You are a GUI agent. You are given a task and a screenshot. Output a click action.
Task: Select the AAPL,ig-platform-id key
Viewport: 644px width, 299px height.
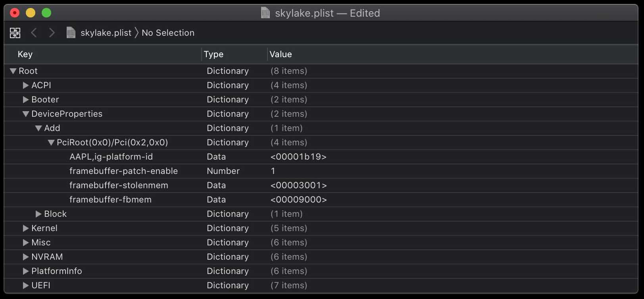click(111, 157)
